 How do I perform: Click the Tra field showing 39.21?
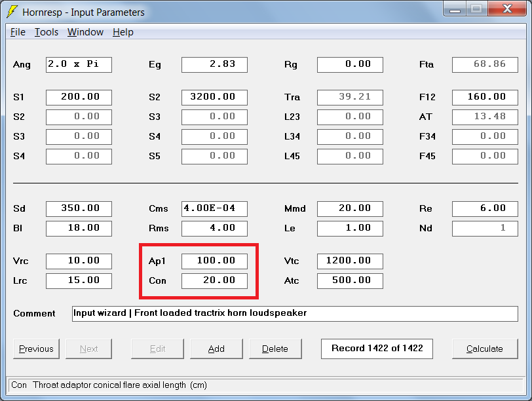click(350, 98)
